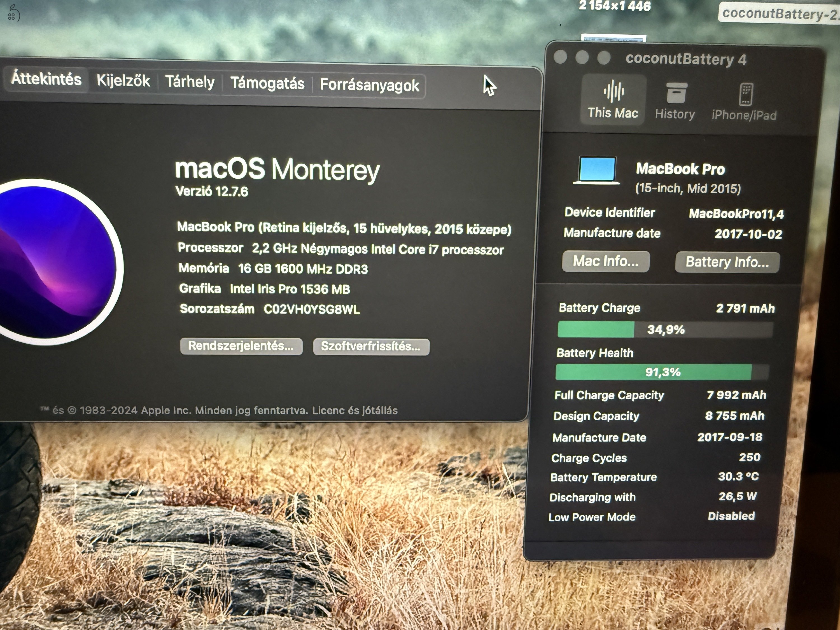Select the Támogatás tab
This screenshot has height=630, width=840.
267,83
